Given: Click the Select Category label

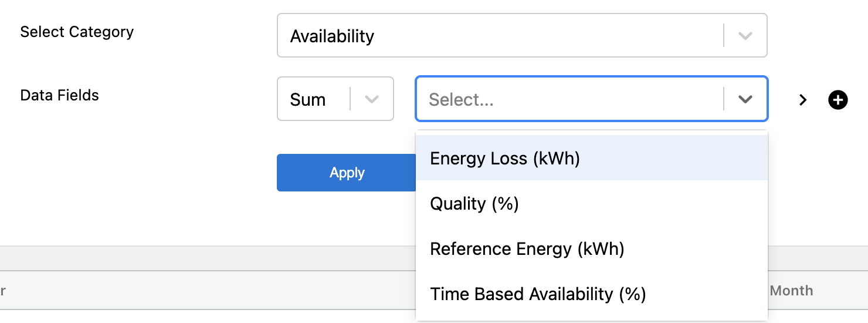Looking at the screenshot, I should click(77, 32).
